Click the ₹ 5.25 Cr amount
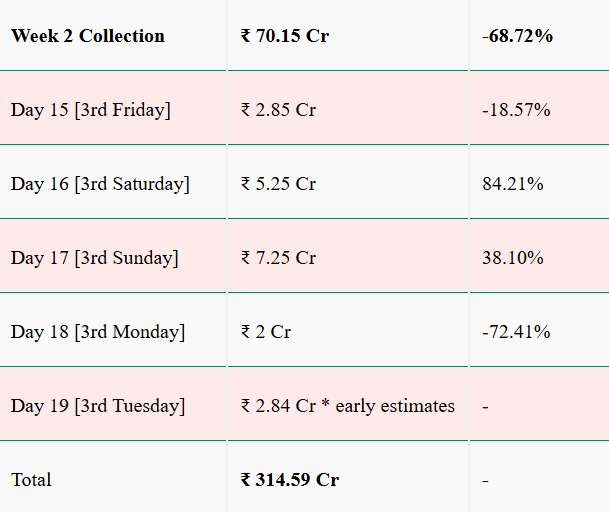The height and width of the screenshot is (512, 609). [278, 184]
